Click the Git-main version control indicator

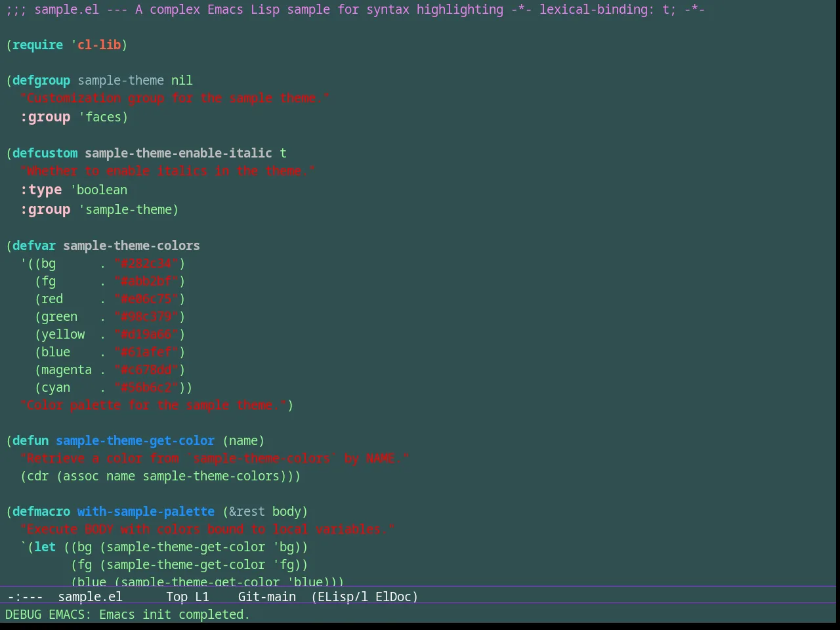click(x=266, y=597)
